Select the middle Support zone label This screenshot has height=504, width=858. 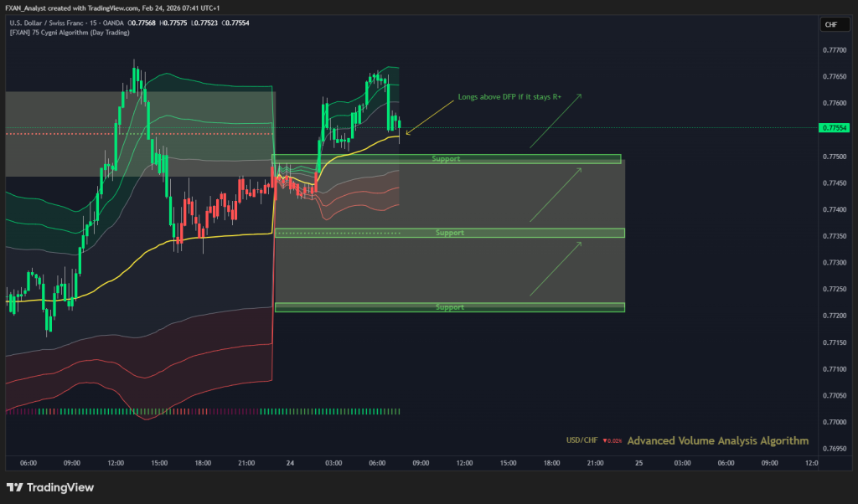(x=450, y=233)
